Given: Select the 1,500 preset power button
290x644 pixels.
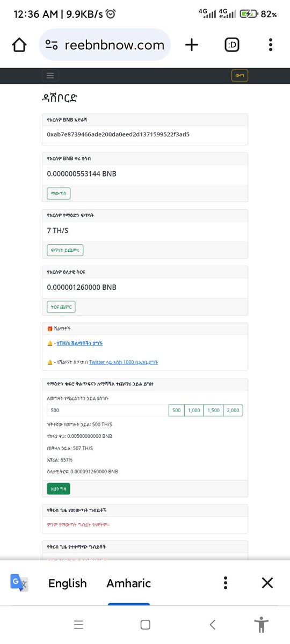Looking at the screenshot, I should click(213, 411).
